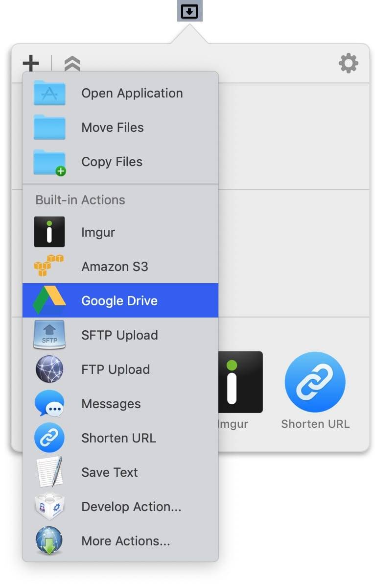The width and height of the screenshot is (375, 588).
Task: Collapse grid using double chevron icon
Action: click(72, 64)
